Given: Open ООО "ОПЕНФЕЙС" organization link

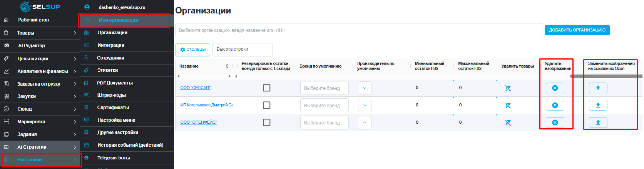Looking at the screenshot, I should tap(199, 122).
